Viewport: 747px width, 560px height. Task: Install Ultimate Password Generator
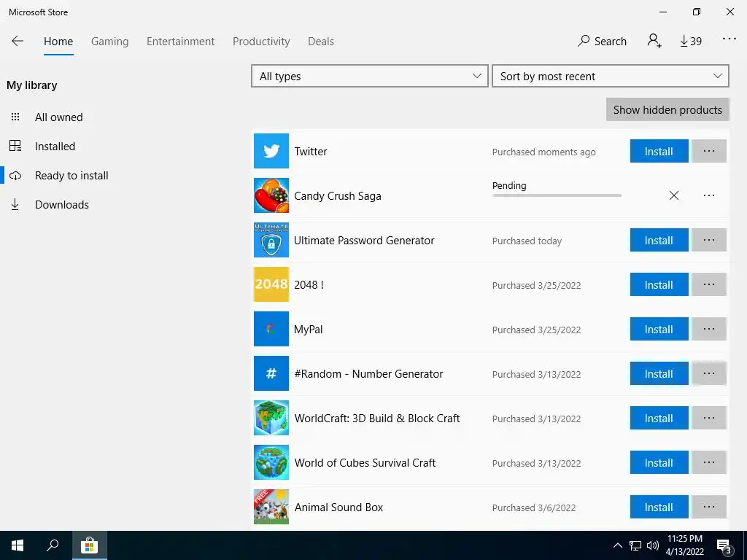click(x=659, y=240)
